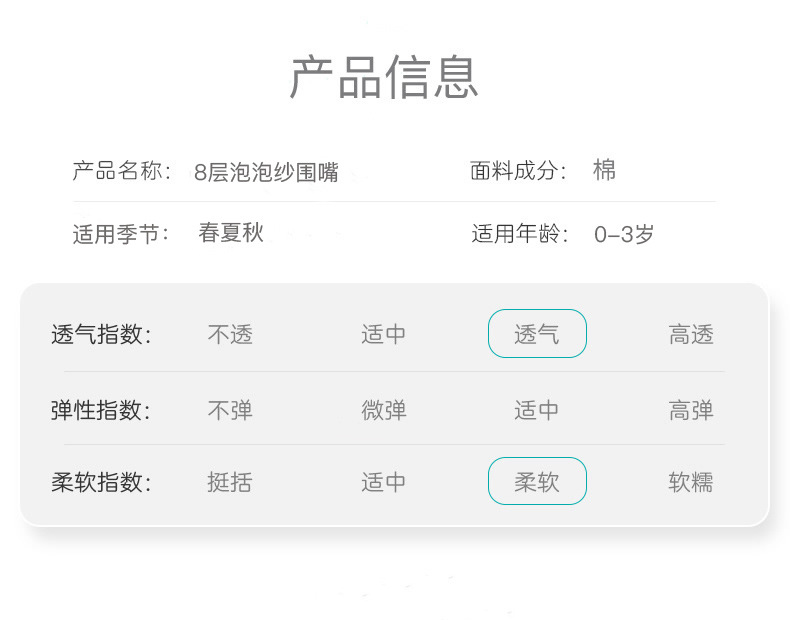The width and height of the screenshot is (790, 620).
Task: Select 挺括 in the softness row
Action: pyautogui.click(x=230, y=482)
